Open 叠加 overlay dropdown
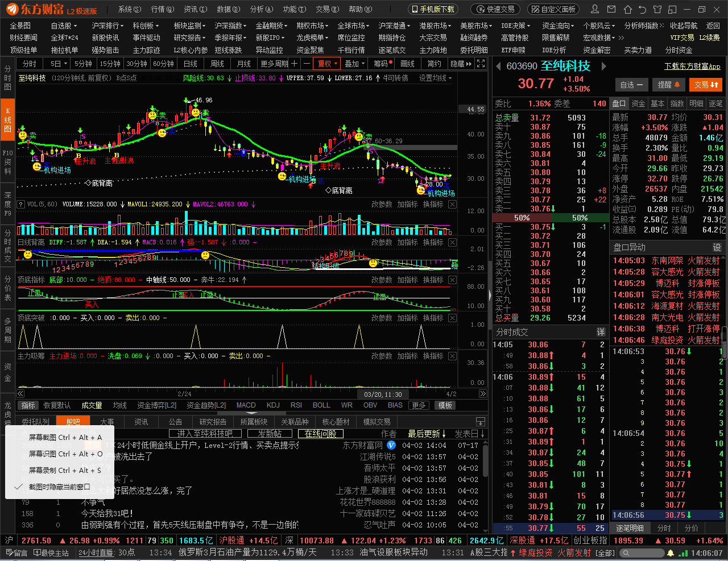The image size is (728, 561). pos(355,64)
